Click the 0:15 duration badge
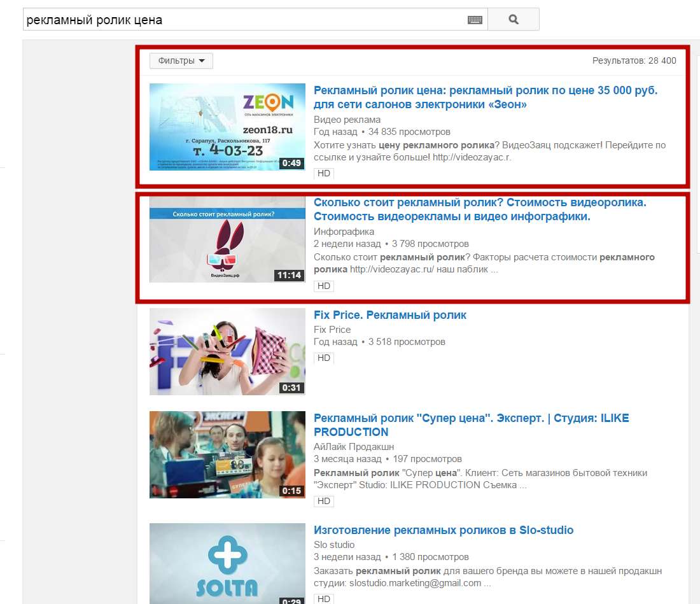700x604 pixels. [x=291, y=491]
